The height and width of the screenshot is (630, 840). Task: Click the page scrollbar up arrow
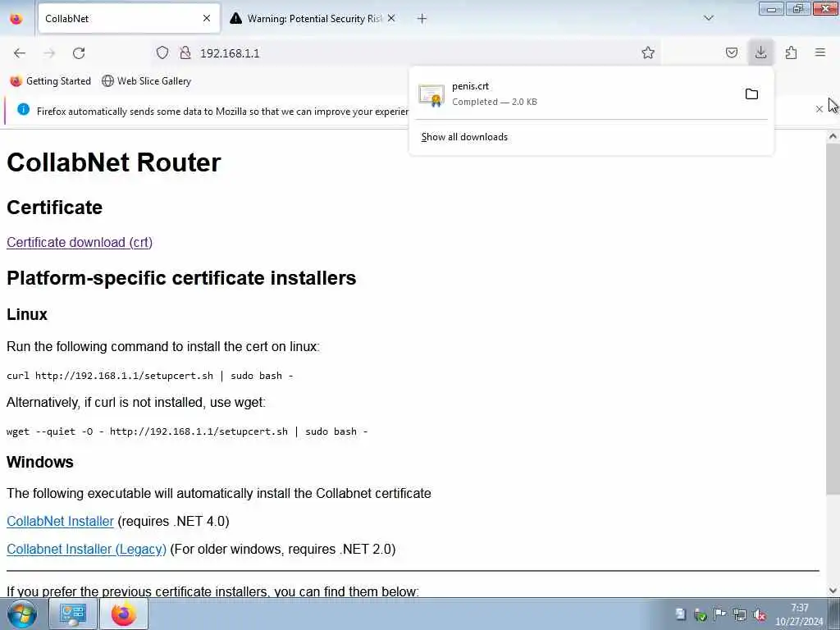tap(833, 137)
